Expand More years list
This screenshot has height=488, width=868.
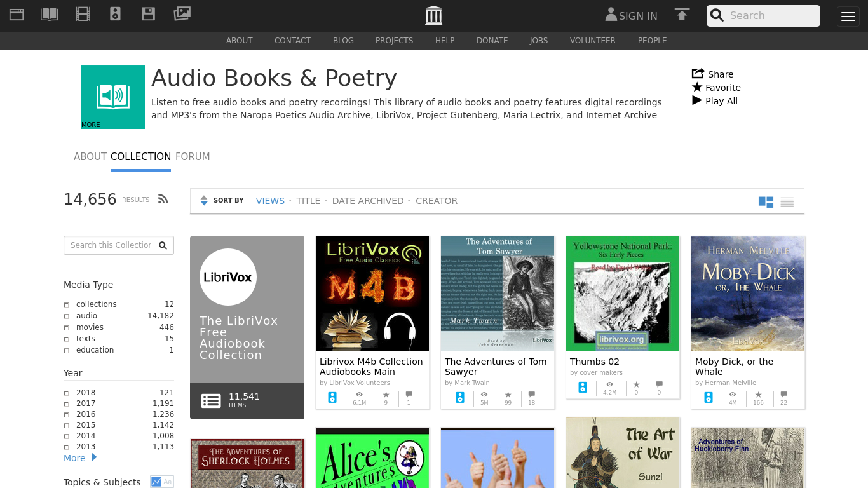pos(80,458)
